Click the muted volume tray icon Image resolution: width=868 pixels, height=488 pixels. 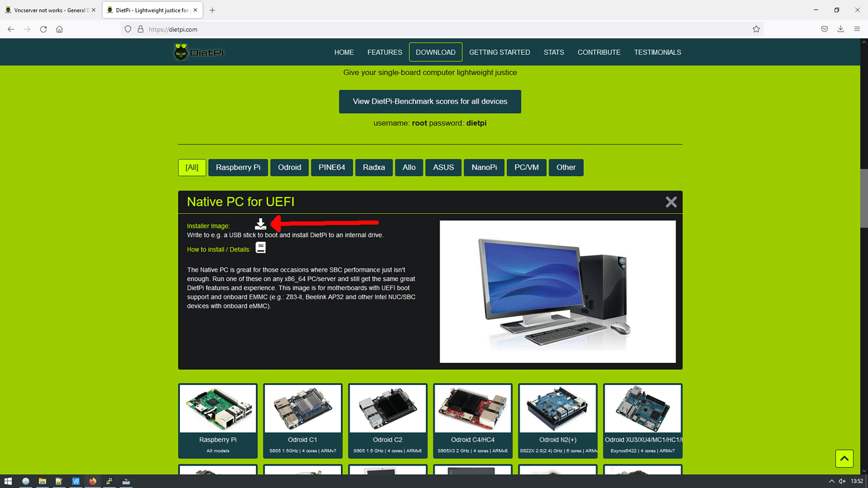[842, 481]
